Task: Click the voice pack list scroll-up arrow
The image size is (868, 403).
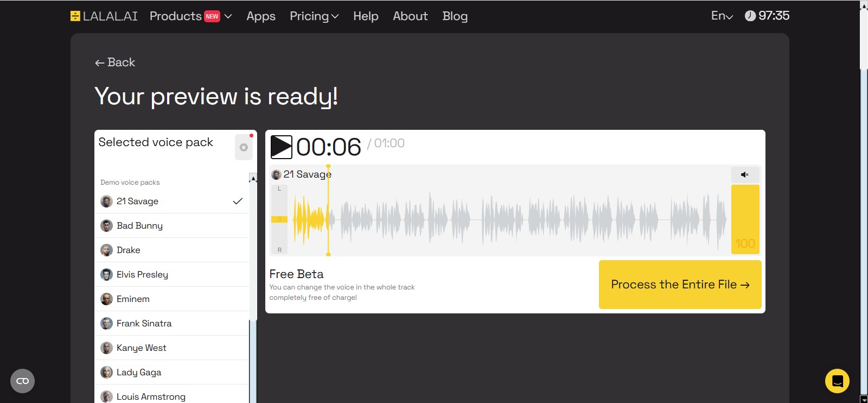Action: (x=253, y=178)
